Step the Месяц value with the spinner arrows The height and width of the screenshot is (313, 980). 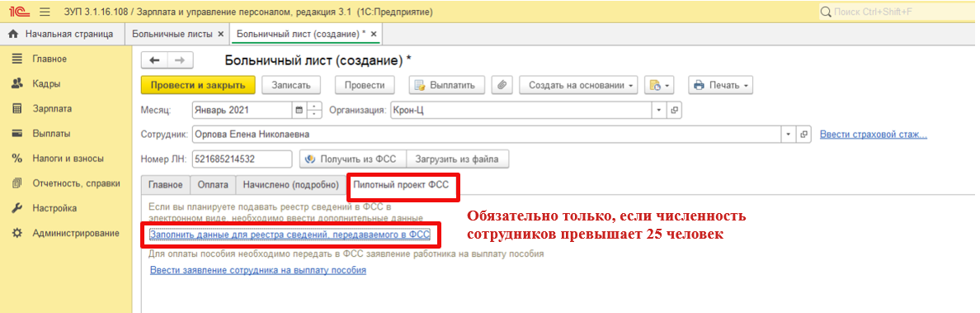314,110
